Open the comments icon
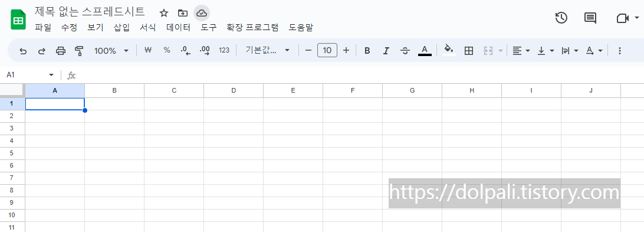This screenshot has height=232, width=644. [590, 18]
